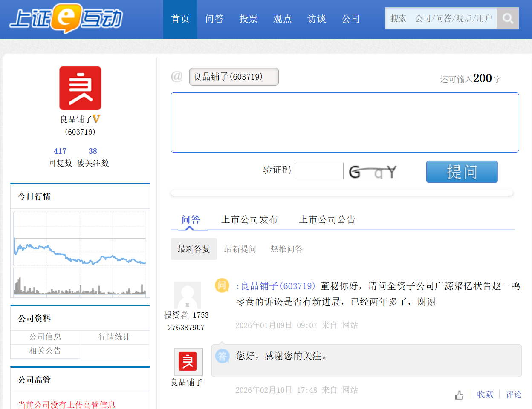Click the question timestamp 2026年01月09日 09:07
This screenshot has width=532, height=409.
[x=276, y=325]
